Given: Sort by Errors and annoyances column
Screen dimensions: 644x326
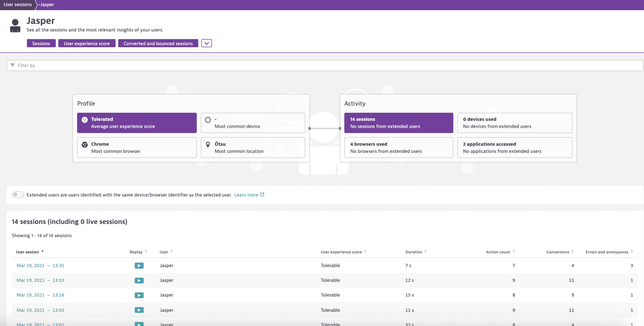Looking at the screenshot, I should tap(609, 252).
